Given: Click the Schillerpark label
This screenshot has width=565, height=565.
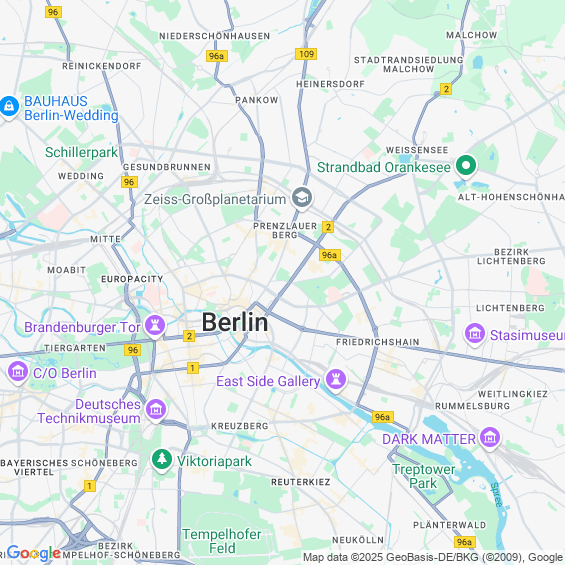Looking at the screenshot, I should [x=81, y=152].
